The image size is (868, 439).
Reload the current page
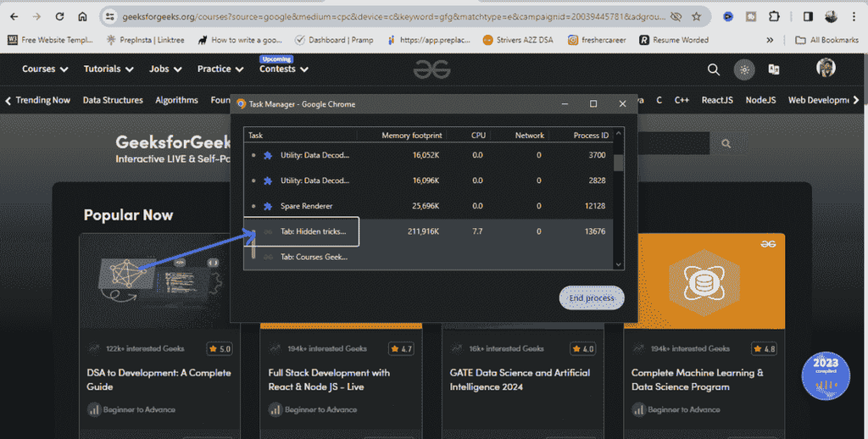(x=59, y=17)
